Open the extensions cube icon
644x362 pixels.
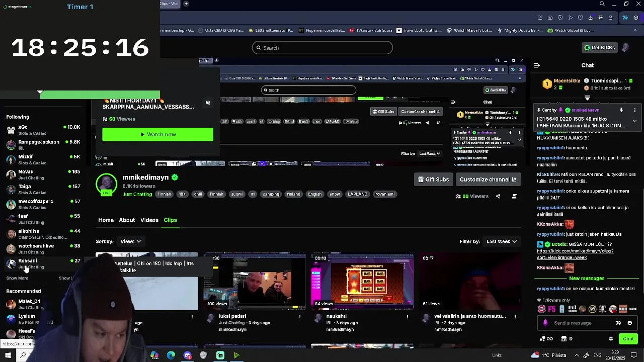(635, 18)
